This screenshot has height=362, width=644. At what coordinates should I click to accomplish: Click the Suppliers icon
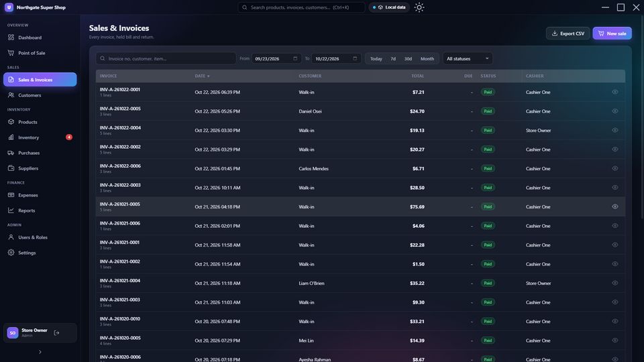pos(11,168)
